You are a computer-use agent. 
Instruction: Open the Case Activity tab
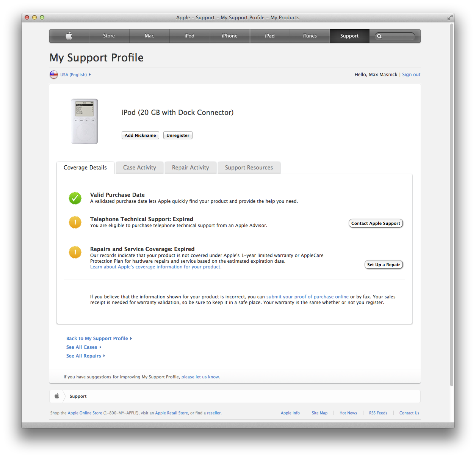coord(139,168)
